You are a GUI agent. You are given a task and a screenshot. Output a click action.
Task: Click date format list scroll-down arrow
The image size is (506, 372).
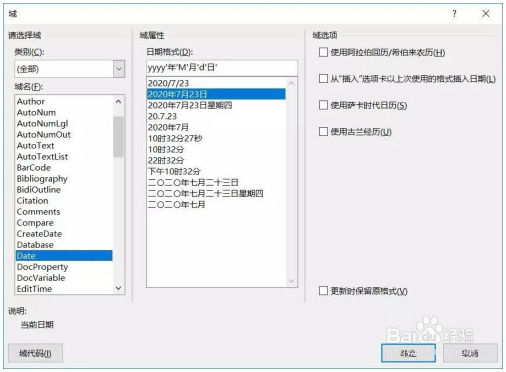(x=291, y=281)
